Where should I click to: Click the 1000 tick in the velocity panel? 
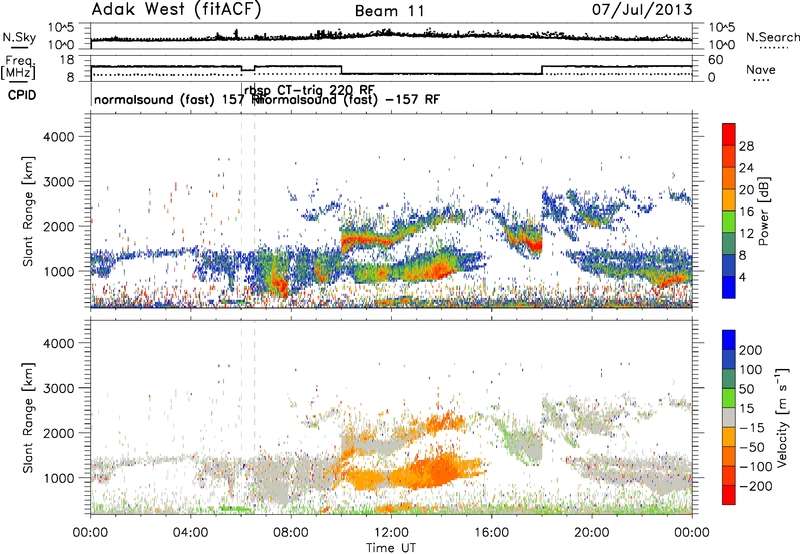58,478
